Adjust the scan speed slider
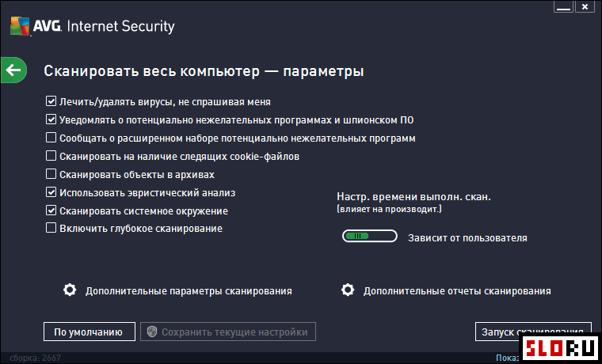The height and width of the screenshot is (364, 602). (369, 237)
